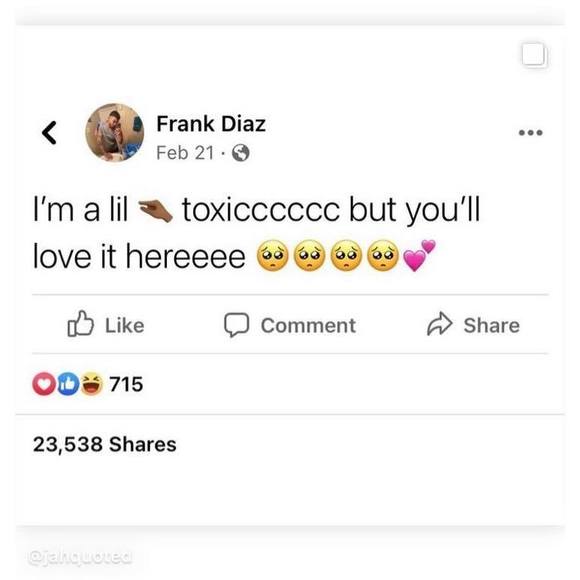
Task: Click the Feb 21 post timestamp
Action: click(185, 153)
